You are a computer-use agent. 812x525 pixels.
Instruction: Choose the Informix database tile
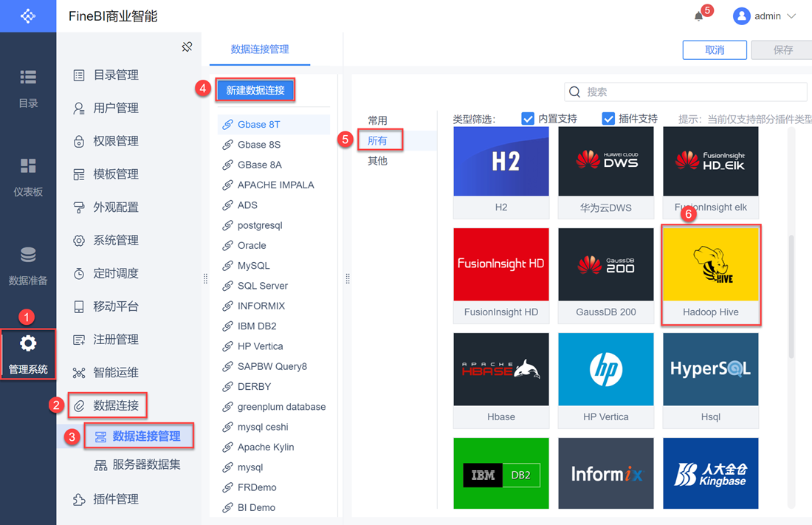tap(606, 473)
